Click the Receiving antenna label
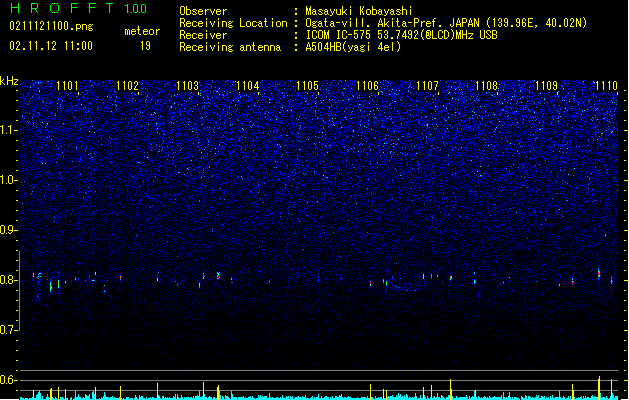629x400 pixels. pyautogui.click(x=230, y=47)
